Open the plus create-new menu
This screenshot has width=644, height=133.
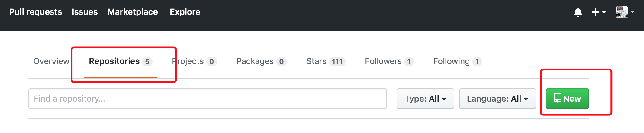(599, 12)
